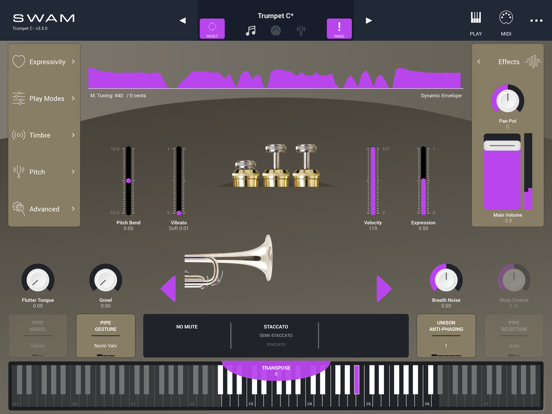
Task: Open the Advanced settings menu
Action: point(44,209)
